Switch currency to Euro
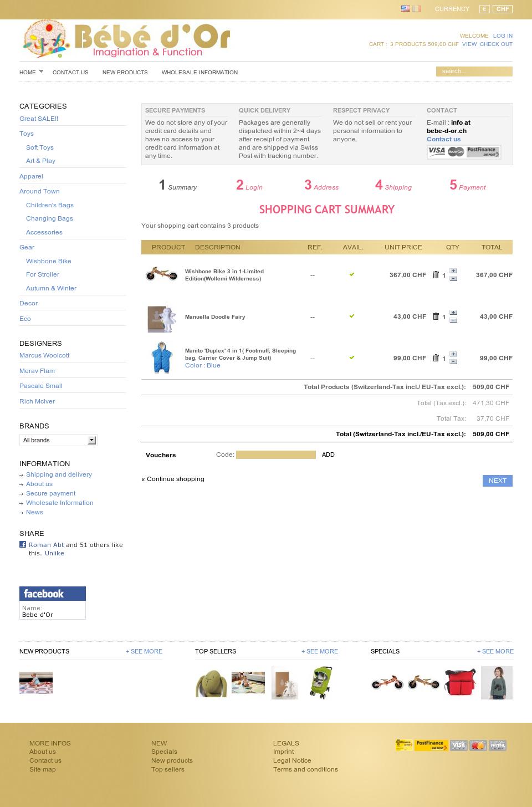The width and height of the screenshot is (532, 807). (484, 9)
